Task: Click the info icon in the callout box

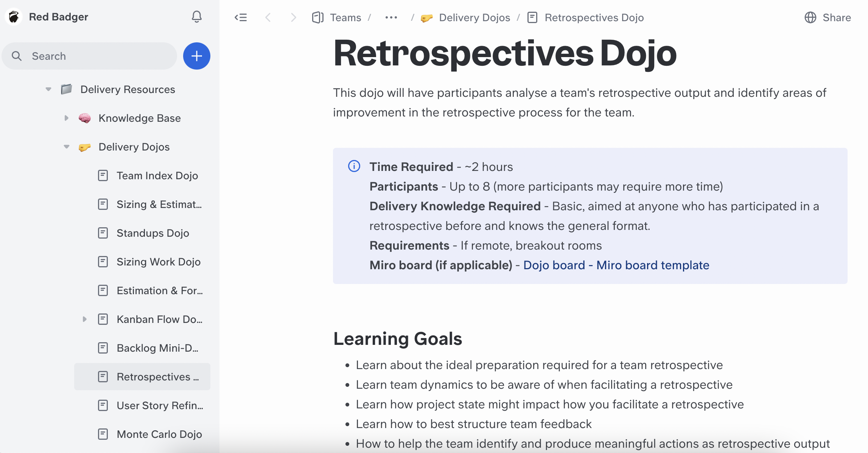Action: [x=354, y=166]
